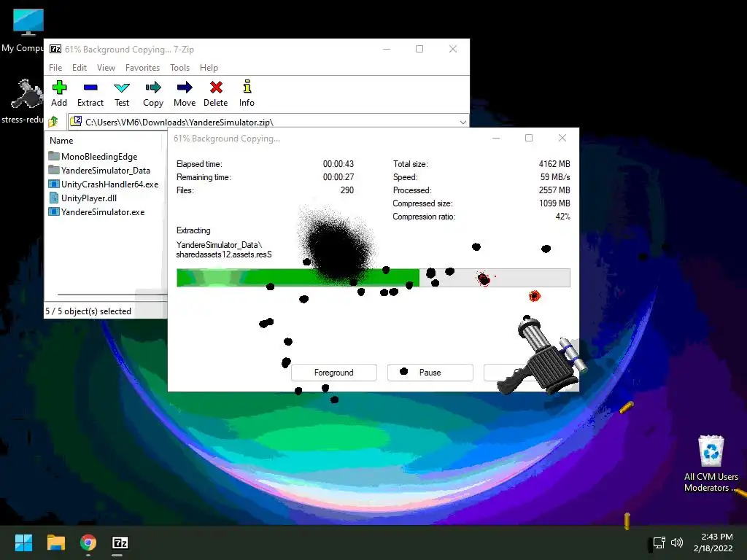
Task: Open Google Chrome from the taskbar
Action: tap(88, 542)
